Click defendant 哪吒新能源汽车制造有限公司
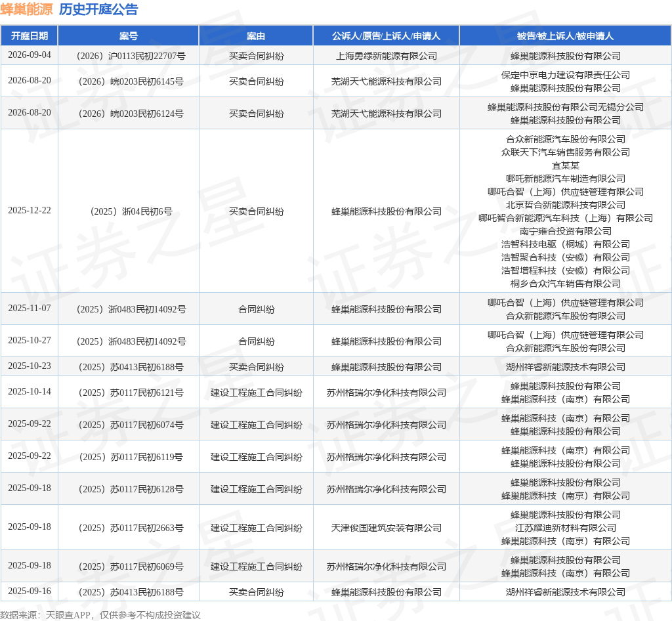This screenshot has width=672, height=621. coord(565,179)
